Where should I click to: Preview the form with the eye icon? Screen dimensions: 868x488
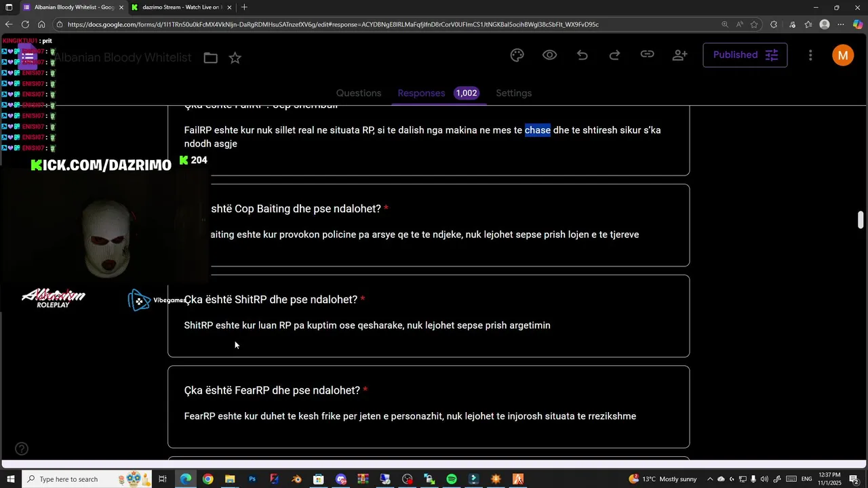pyautogui.click(x=550, y=56)
